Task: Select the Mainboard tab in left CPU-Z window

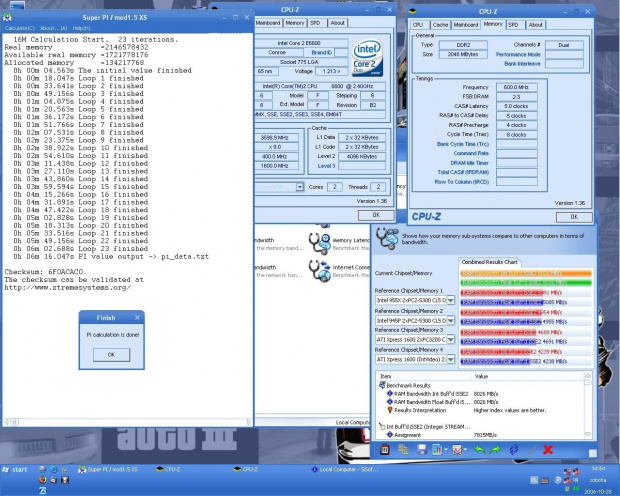Action: (268, 23)
